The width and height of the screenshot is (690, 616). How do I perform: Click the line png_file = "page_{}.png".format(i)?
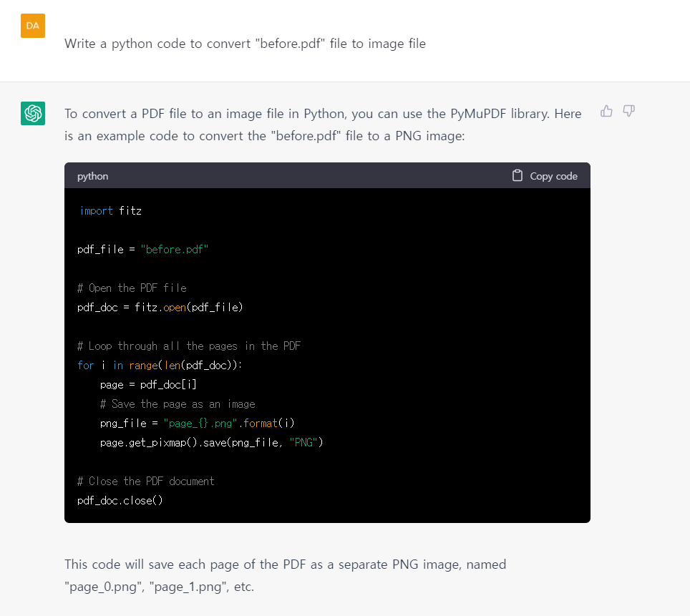(197, 424)
